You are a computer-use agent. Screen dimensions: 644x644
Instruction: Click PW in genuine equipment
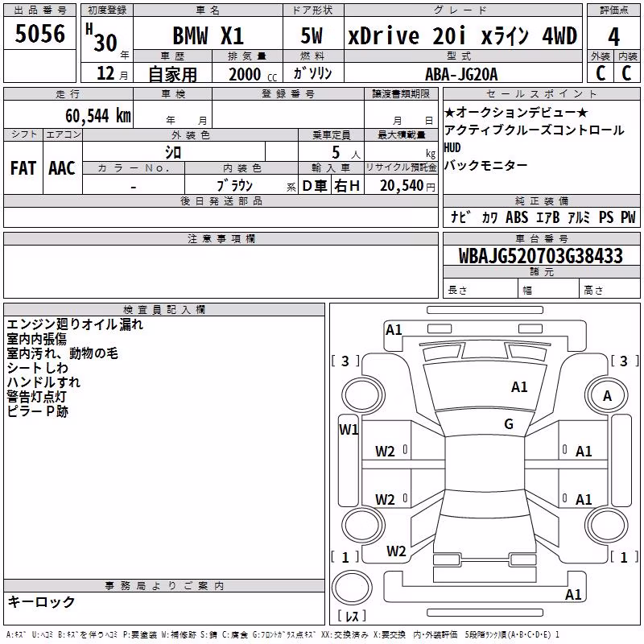click(628, 217)
